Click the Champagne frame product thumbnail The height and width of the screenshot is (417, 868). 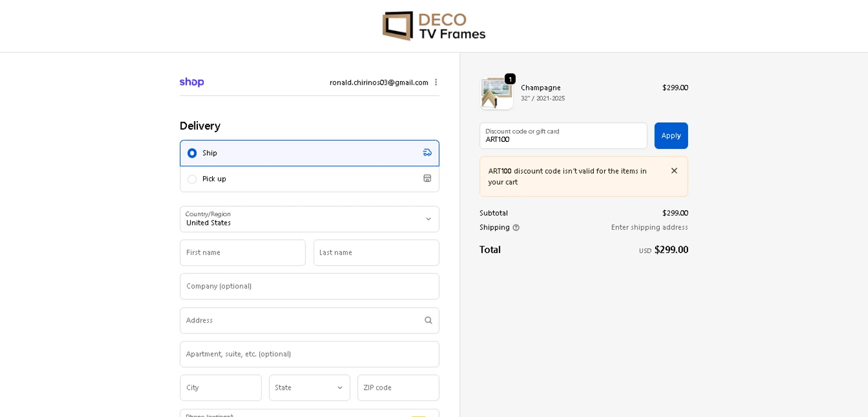click(496, 93)
